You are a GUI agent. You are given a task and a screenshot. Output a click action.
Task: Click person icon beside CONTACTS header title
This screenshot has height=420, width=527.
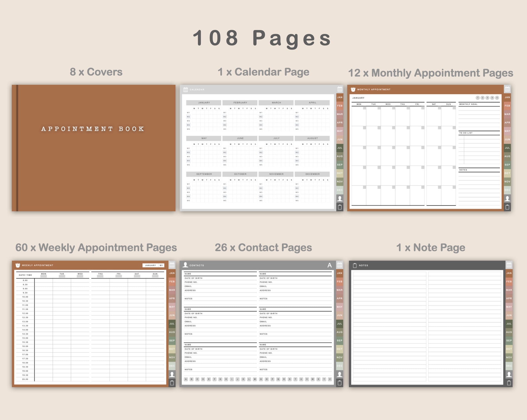186,265
